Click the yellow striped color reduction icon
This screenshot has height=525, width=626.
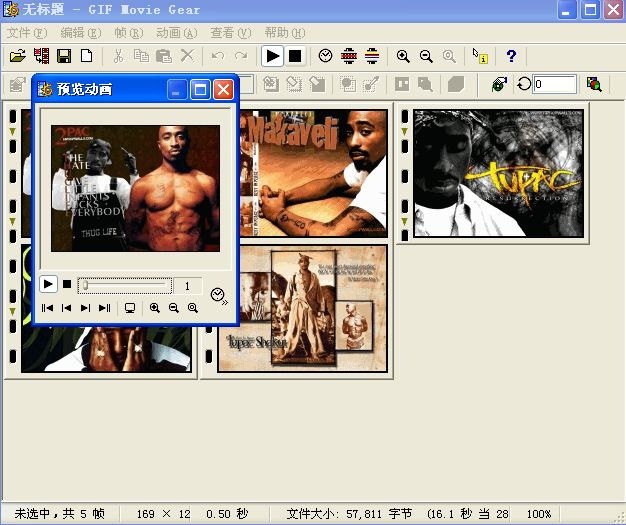click(x=372, y=56)
